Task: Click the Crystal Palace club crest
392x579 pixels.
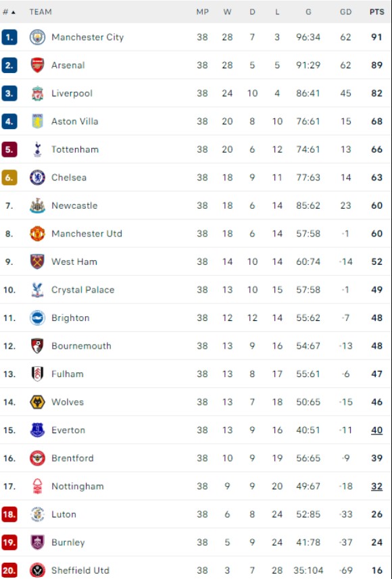Action: 37,290
